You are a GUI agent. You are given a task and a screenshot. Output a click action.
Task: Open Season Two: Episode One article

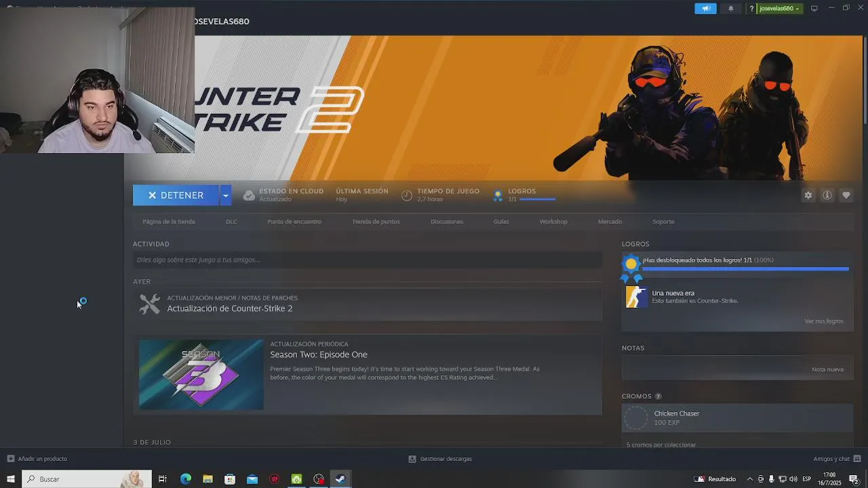[x=319, y=354]
